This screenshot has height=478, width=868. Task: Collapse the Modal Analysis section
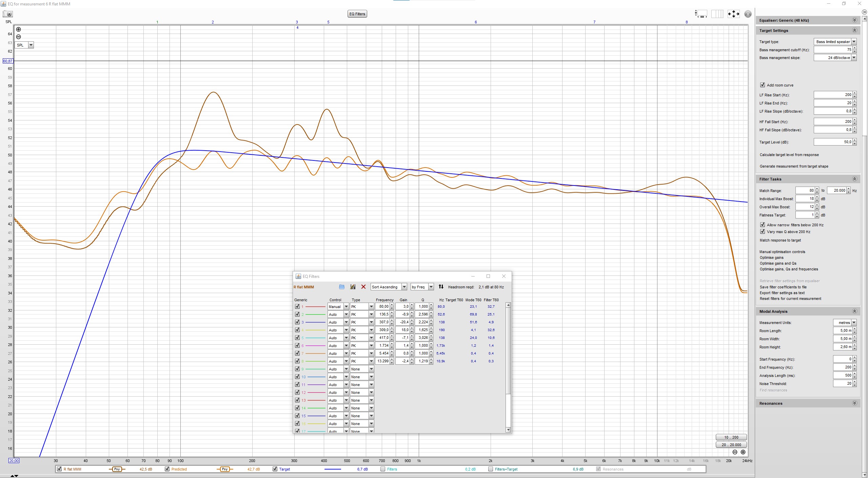(x=854, y=311)
